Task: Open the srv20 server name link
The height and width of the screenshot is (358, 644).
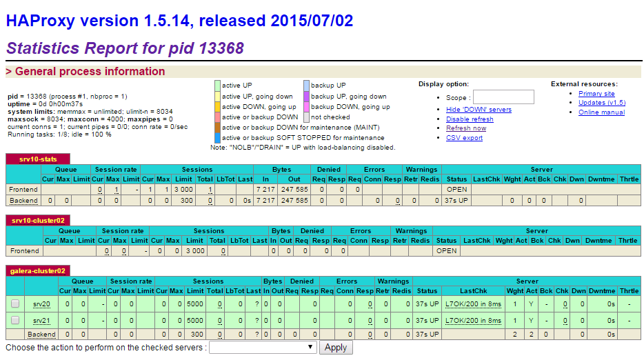Action: [41, 304]
